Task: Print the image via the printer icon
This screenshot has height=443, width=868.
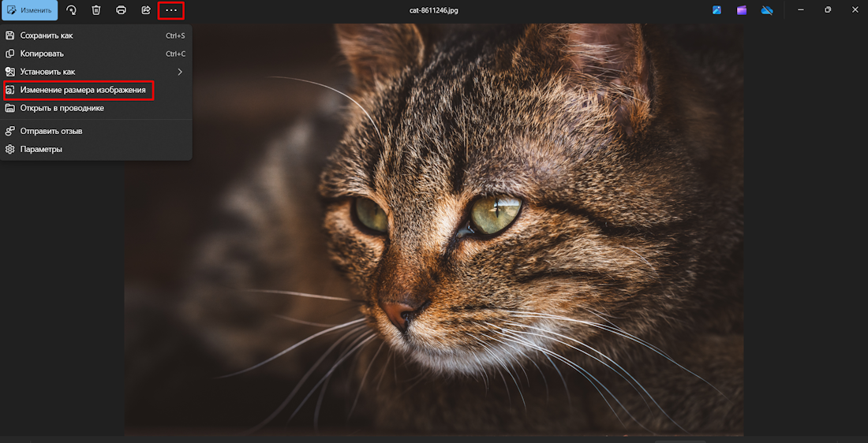Action: coord(121,10)
